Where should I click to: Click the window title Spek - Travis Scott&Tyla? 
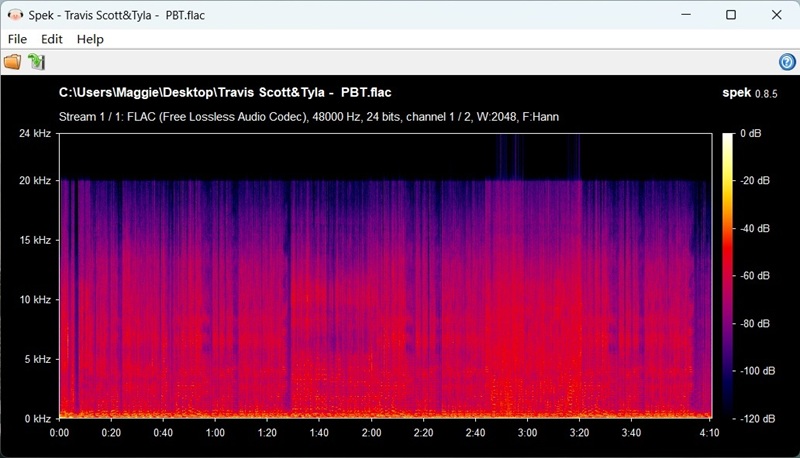[x=116, y=15]
